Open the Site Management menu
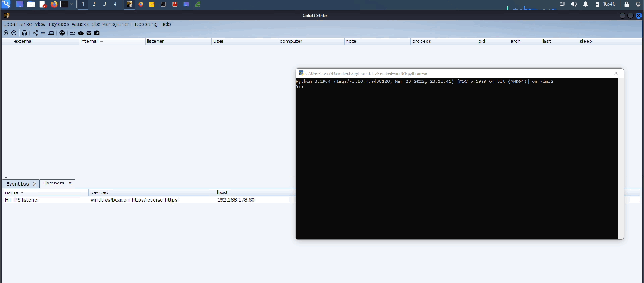Viewport: 644px width, 283px height. pos(112,24)
